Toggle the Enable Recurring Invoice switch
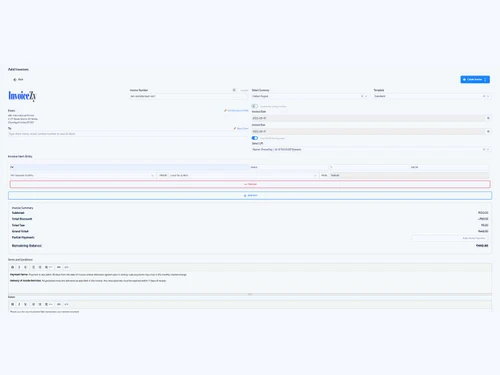The image size is (500, 375). 255,106
